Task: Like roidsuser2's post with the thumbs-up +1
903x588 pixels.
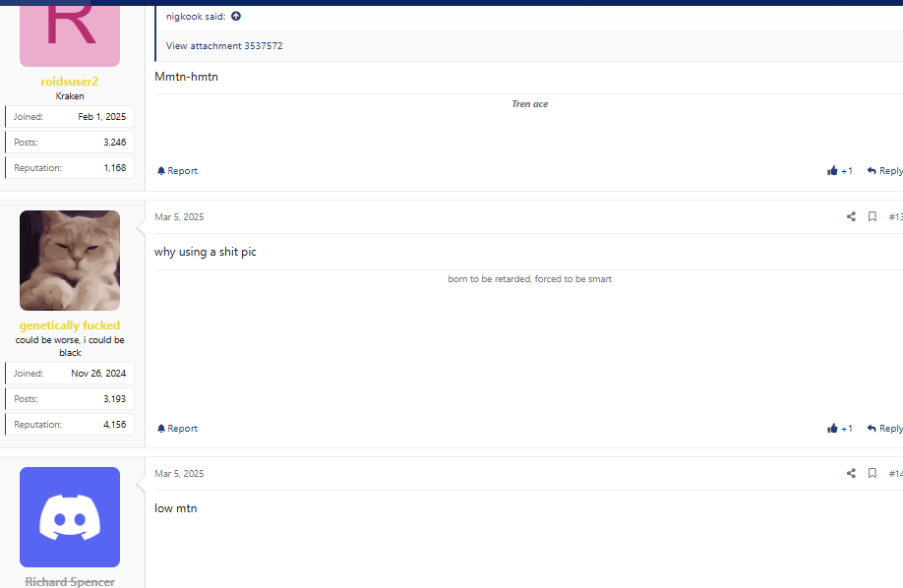Action: click(x=840, y=170)
